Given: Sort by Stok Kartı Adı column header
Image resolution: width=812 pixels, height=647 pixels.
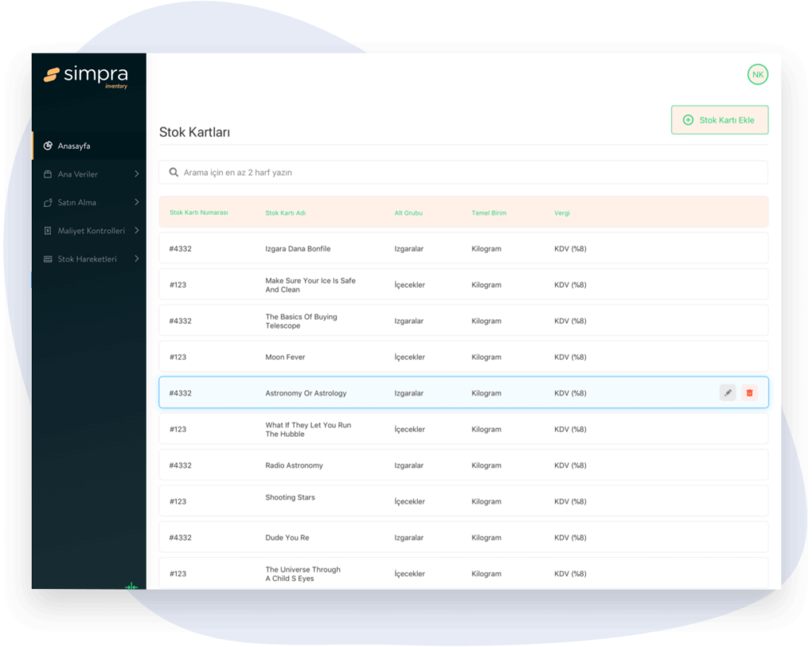Looking at the screenshot, I should tap(285, 212).
